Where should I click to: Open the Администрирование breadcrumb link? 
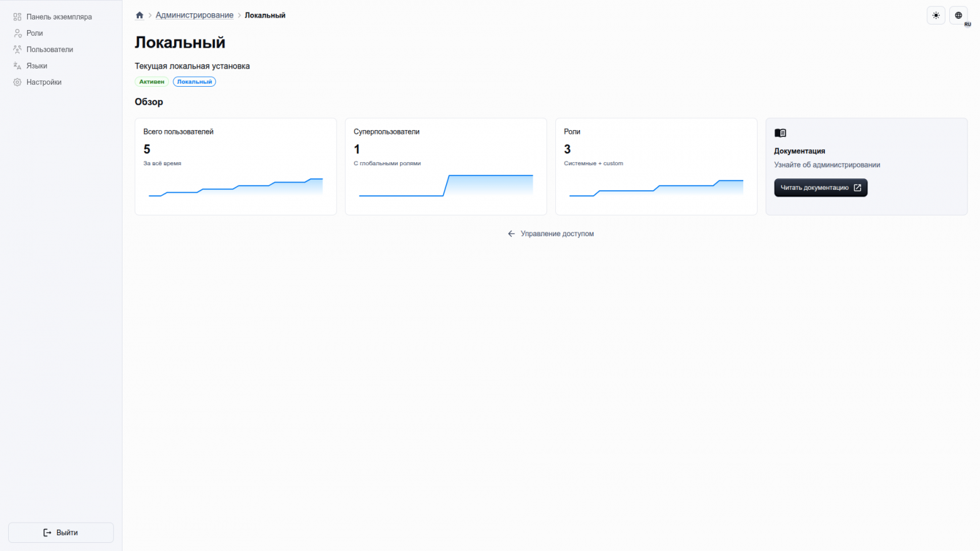(194, 15)
